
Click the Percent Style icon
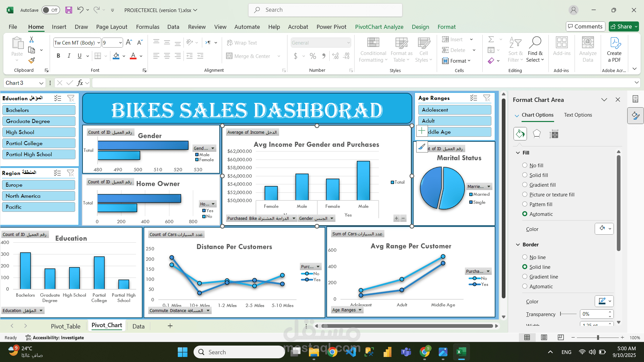(x=313, y=56)
